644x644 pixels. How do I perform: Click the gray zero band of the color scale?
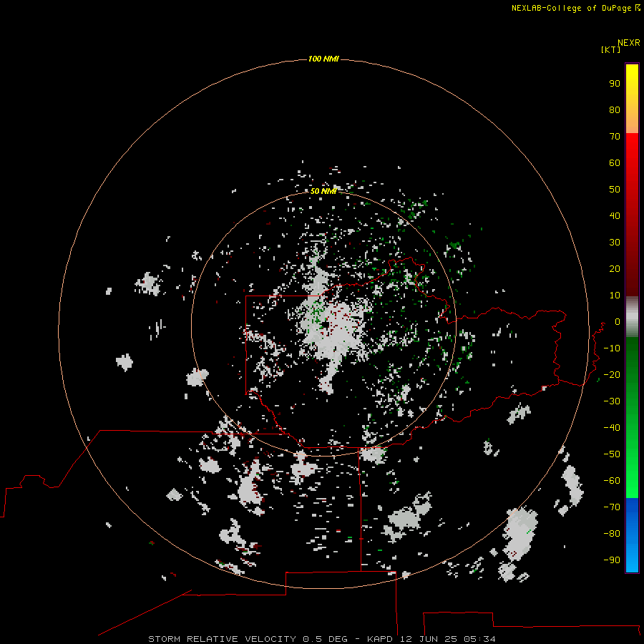pos(632,317)
